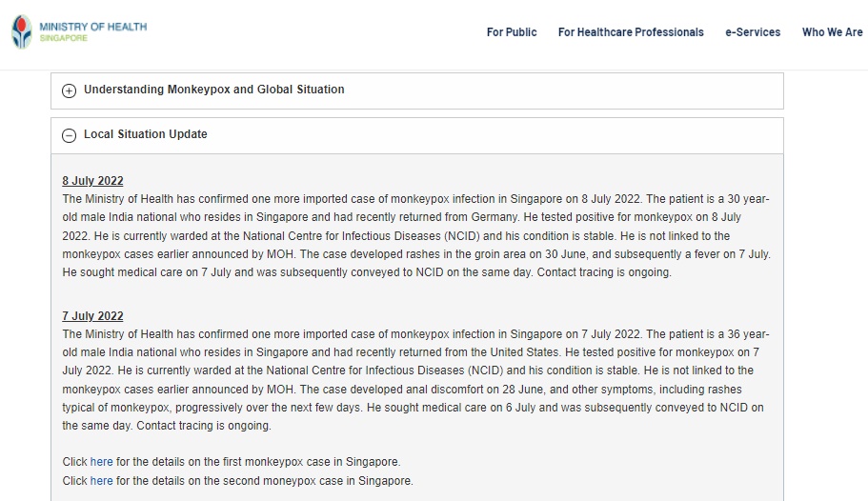Open the Who We Are menu
The width and height of the screenshot is (868, 501).
pos(832,32)
